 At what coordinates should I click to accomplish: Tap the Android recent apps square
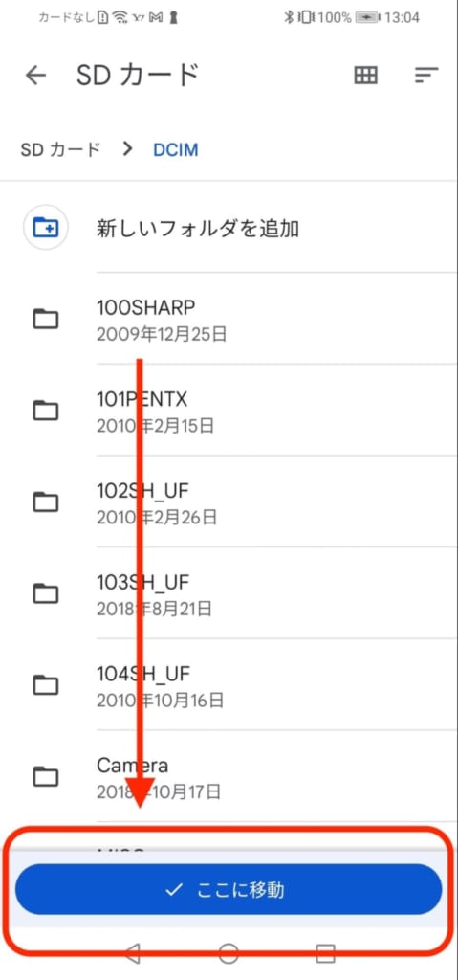coord(325,953)
